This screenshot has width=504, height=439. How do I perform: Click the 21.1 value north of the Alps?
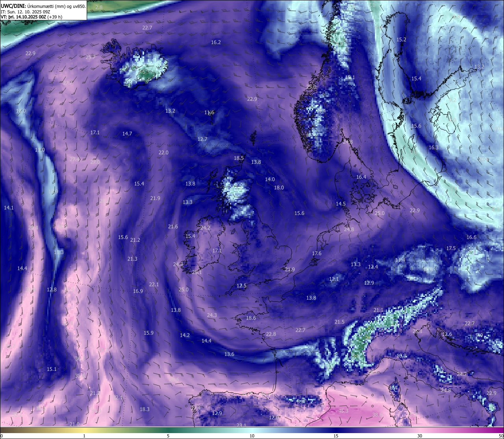[x=378, y=310]
